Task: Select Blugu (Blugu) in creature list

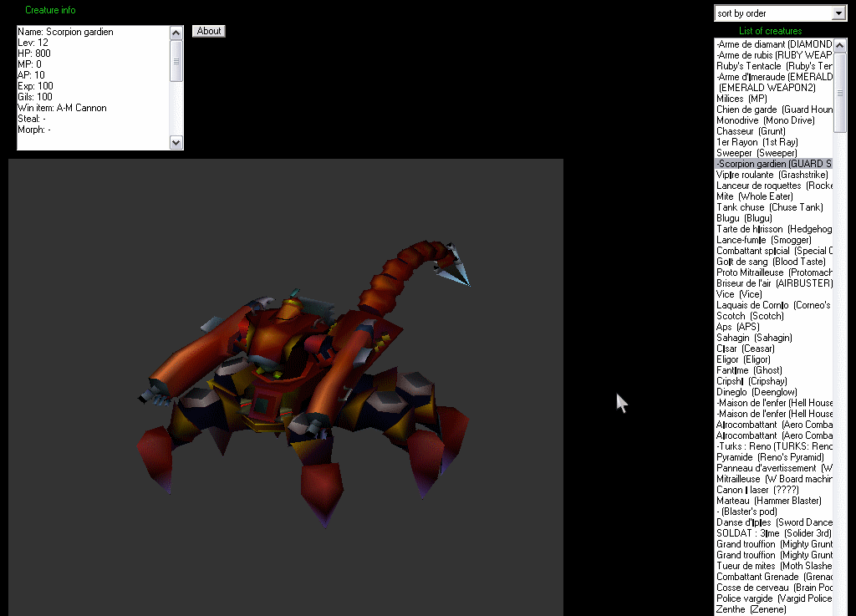Action: pyautogui.click(x=774, y=218)
